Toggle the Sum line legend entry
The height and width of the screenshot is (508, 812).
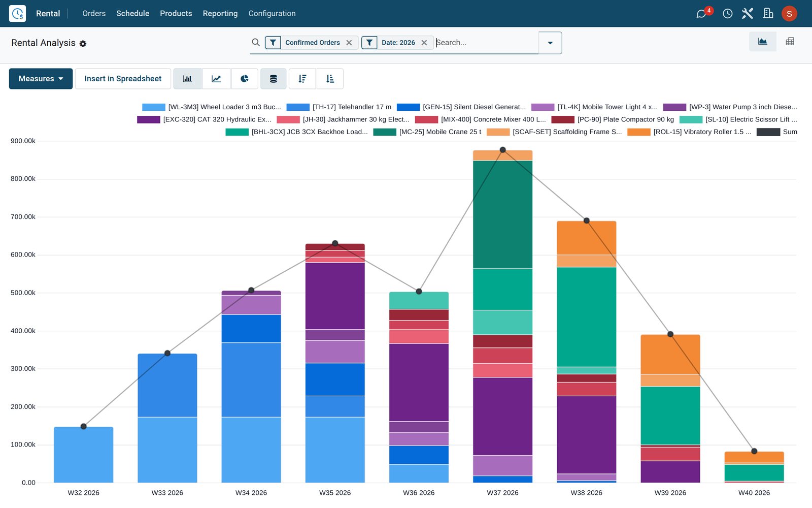[777, 132]
